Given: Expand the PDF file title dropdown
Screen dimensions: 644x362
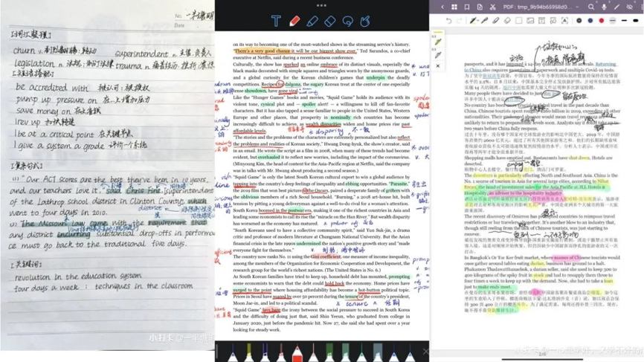Looking at the screenshot, I should coord(577,7).
